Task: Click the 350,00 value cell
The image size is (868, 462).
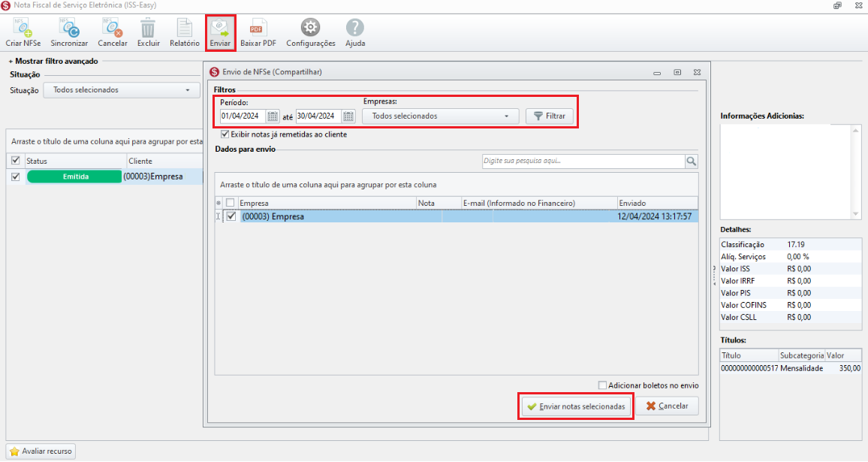Action: [x=850, y=368]
